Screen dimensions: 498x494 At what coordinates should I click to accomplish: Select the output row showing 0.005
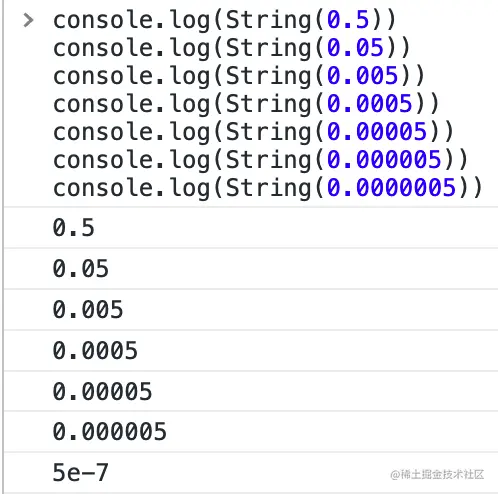251,310
